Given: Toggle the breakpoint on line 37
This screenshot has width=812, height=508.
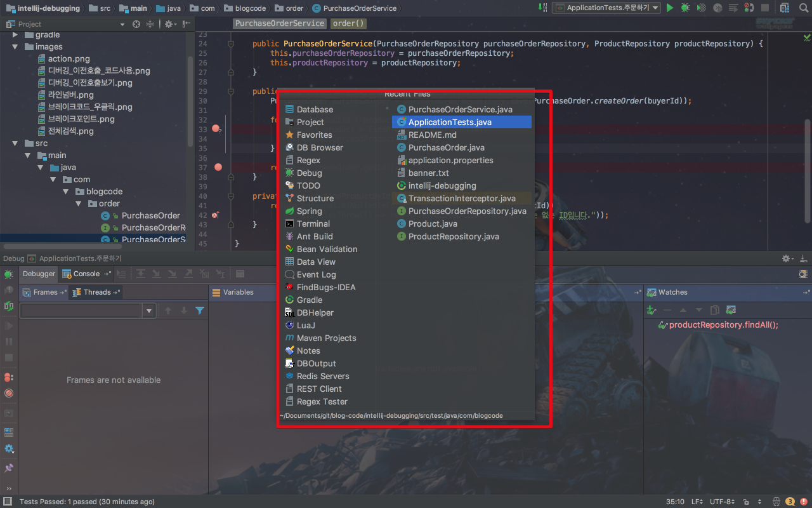Looking at the screenshot, I should click(218, 167).
